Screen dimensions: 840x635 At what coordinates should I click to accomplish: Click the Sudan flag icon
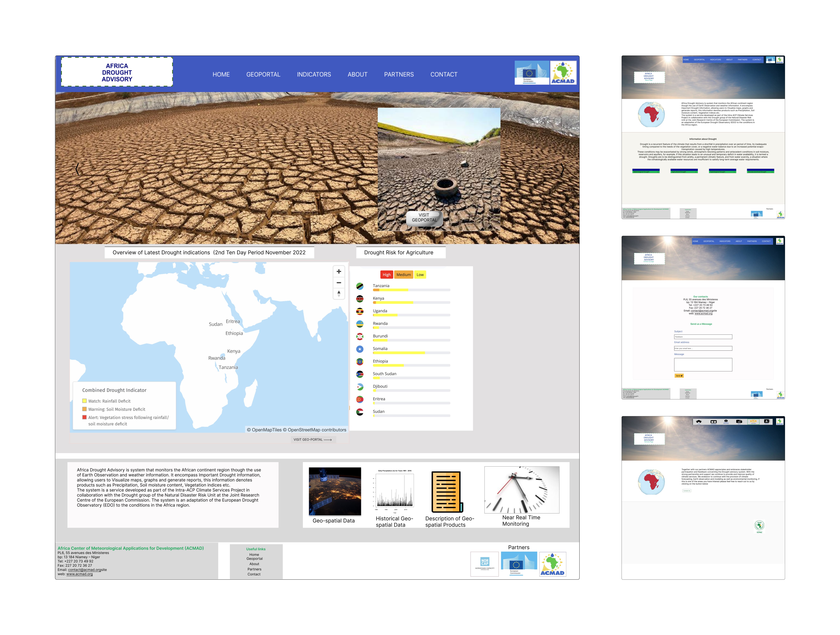[360, 412]
